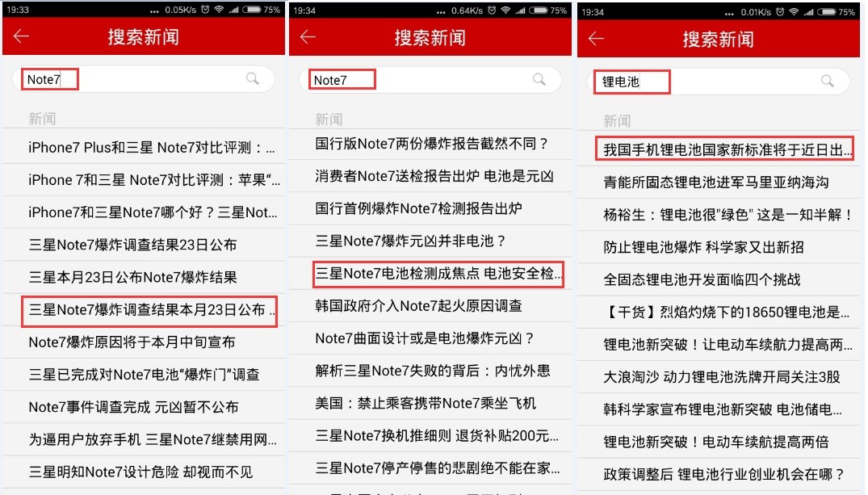Open Note7曲面设计或是电池爆炸元凶 article

pos(430,338)
